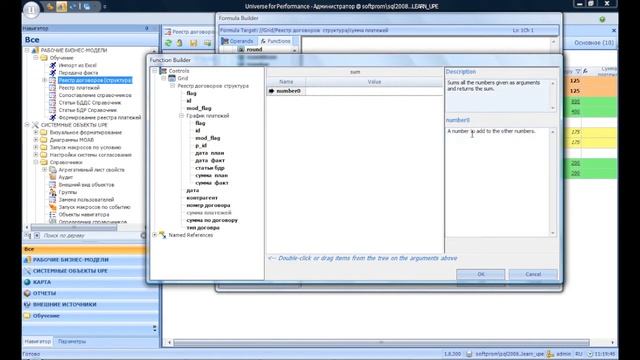Click the icon beside Формирование реестра платежей
The width and height of the screenshot is (640, 360).
[x=53, y=118]
